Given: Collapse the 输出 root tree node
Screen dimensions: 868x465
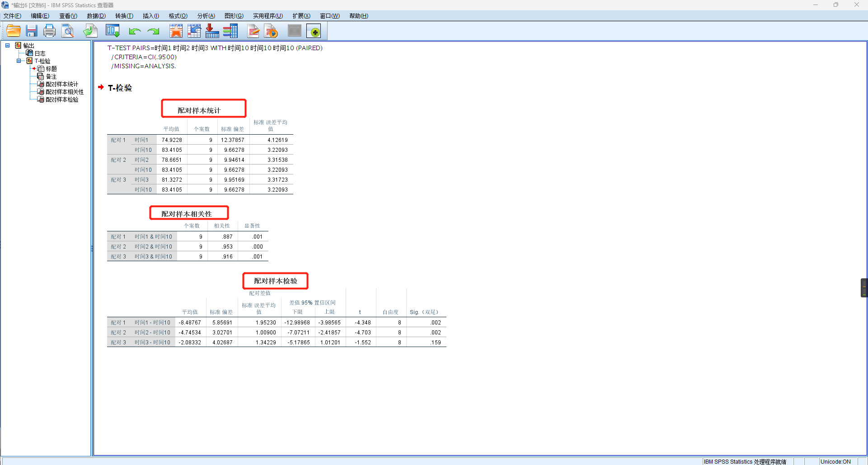Looking at the screenshot, I should (x=7, y=45).
